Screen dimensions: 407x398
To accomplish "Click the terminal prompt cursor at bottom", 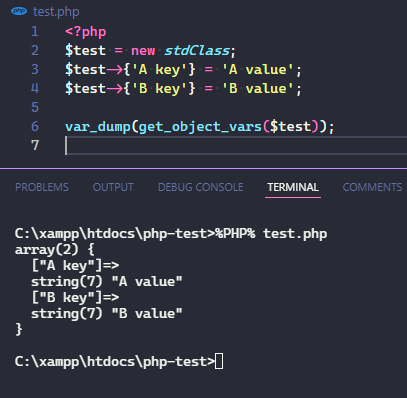I will point(219,362).
